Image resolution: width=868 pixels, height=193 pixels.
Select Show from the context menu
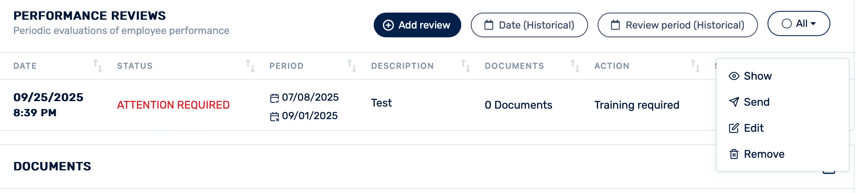pyautogui.click(x=757, y=76)
